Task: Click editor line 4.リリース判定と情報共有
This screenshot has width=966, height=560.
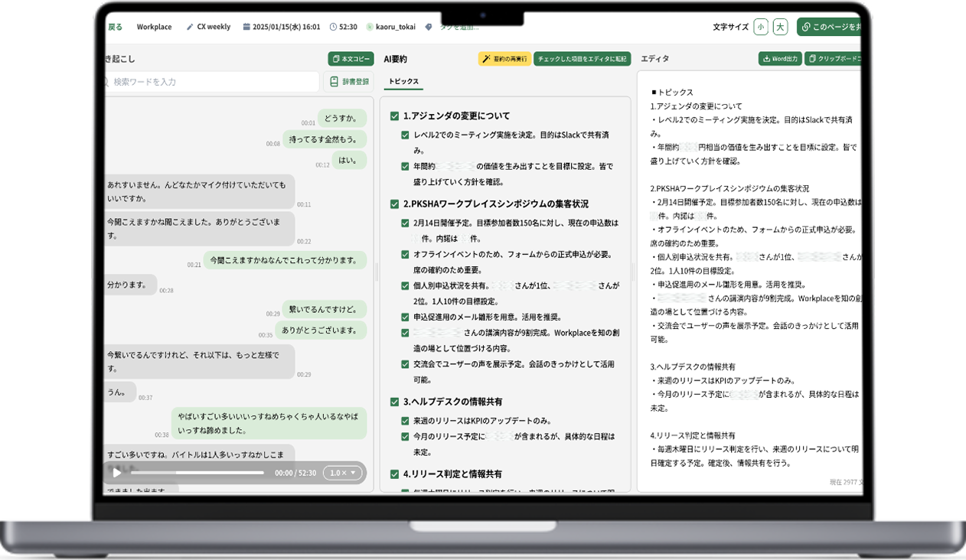Action: (x=693, y=435)
